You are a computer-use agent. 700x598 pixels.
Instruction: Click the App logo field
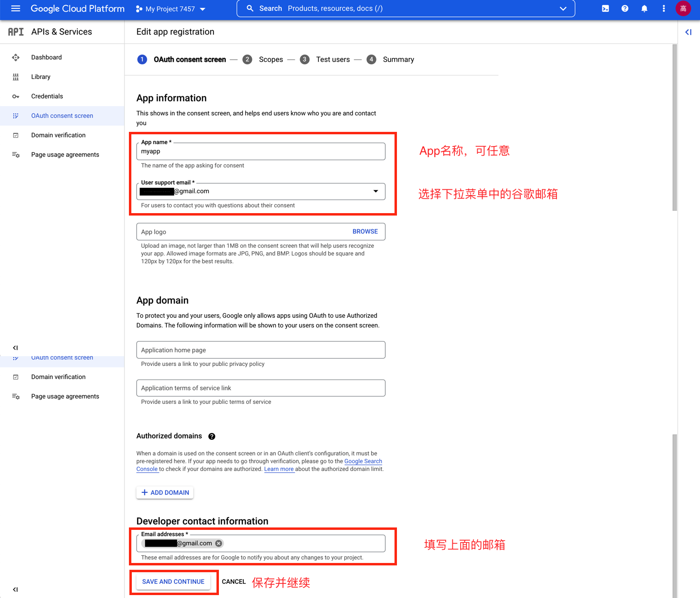click(x=261, y=232)
